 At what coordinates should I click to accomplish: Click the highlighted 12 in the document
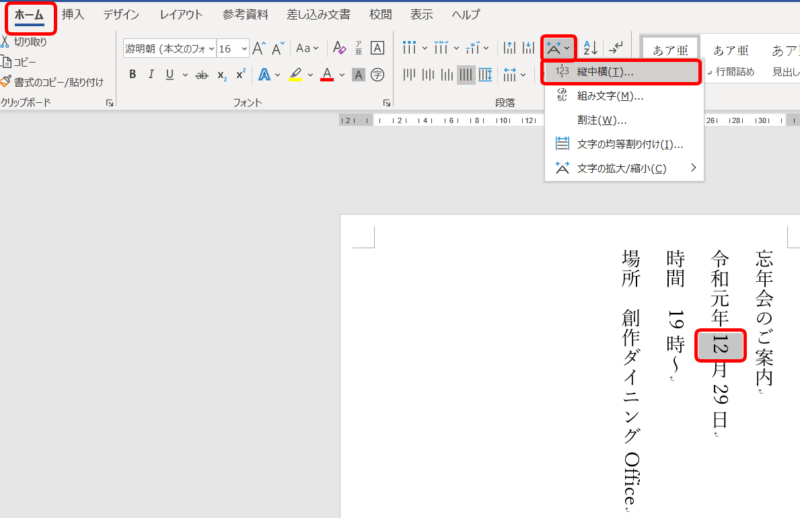720,346
